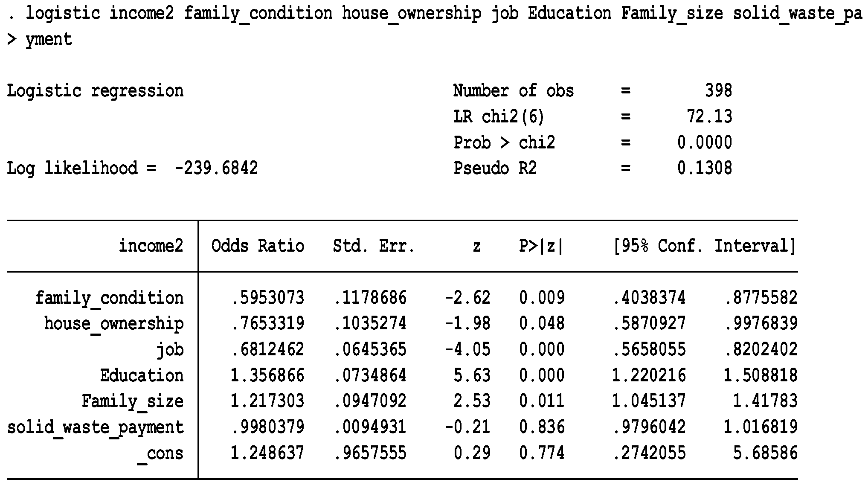The height and width of the screenshot is (485, 868).
Task: Click the Std. Err. column header
Action: (x=374, y=246)
